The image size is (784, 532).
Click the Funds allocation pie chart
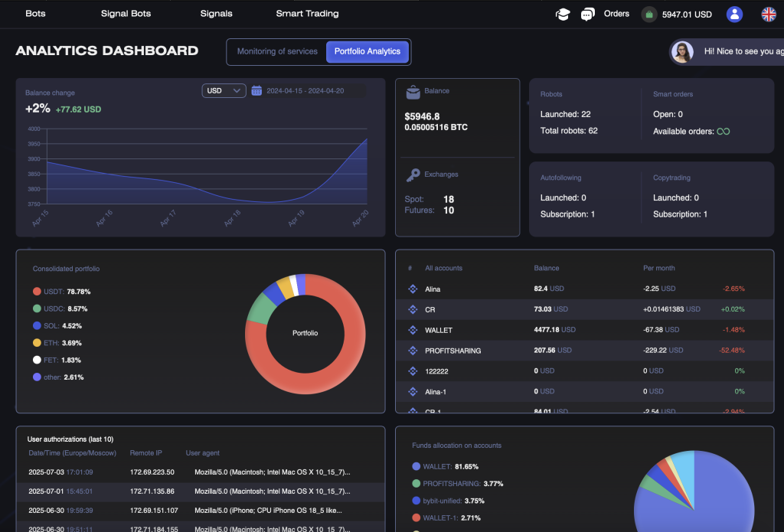coord(694,491)
